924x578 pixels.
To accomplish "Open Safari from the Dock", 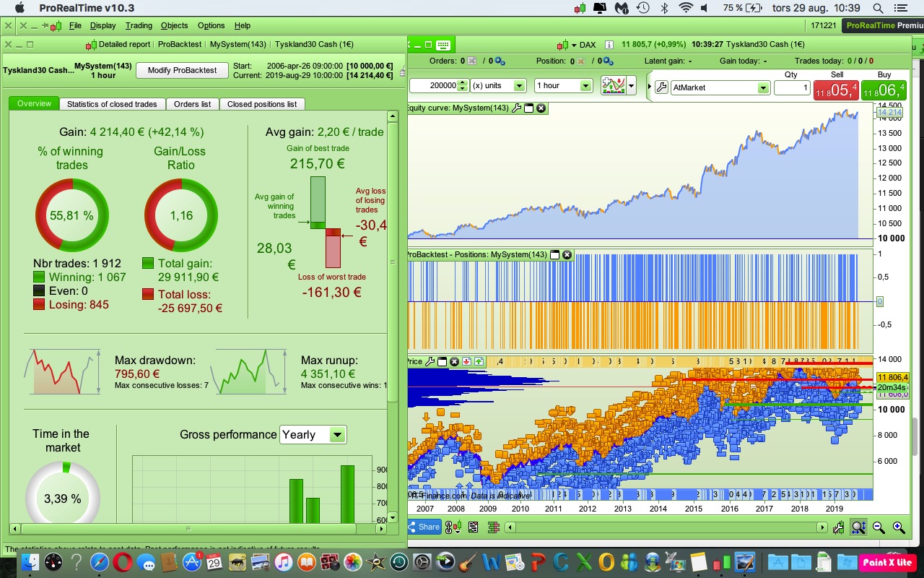I will point(99,561).
